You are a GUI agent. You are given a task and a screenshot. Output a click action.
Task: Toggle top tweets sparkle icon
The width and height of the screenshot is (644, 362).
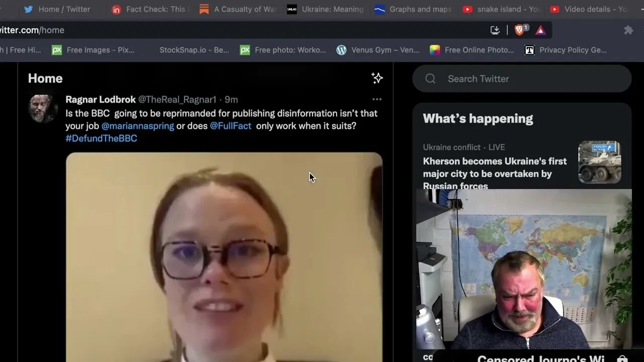(x=377, y=78)
